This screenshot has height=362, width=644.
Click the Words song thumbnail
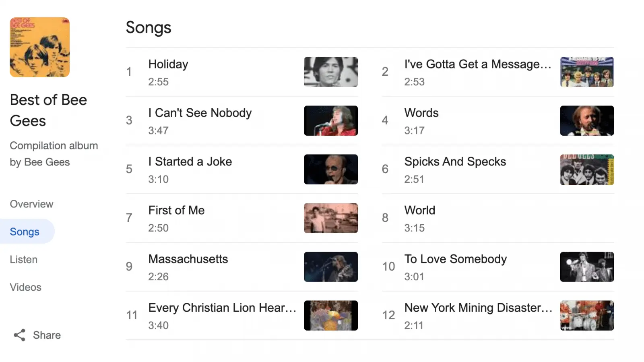coord(586,121)
